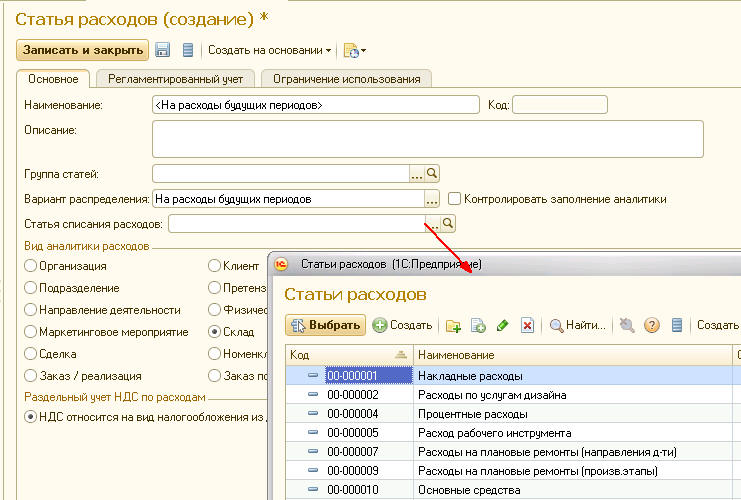741x500 pixels.
Task: Select the Склад radio button
Action: [x=214, y=332]
